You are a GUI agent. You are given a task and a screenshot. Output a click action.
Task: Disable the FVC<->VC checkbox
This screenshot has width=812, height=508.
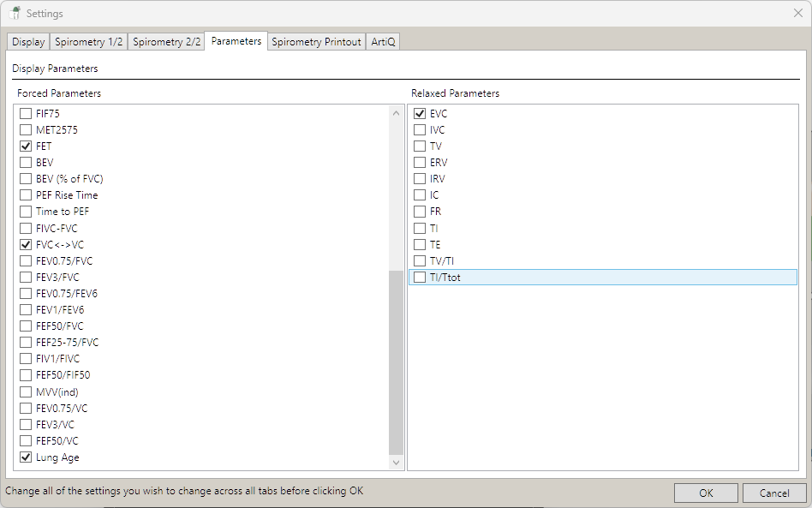pyautogui.click(x=26, y=245)
